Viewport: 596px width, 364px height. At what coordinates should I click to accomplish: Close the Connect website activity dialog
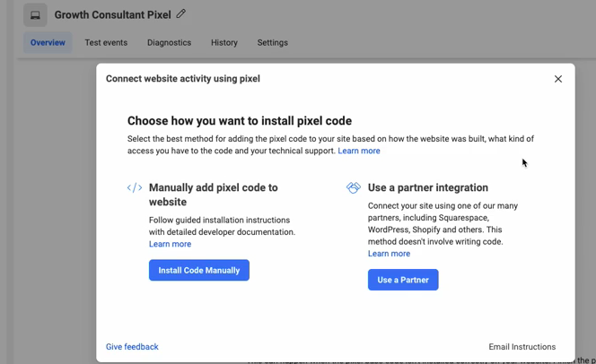tap(558, 79)
